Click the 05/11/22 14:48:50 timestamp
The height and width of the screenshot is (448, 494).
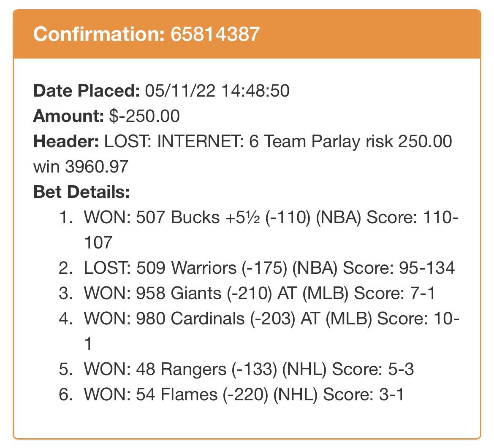pos(217,91)
